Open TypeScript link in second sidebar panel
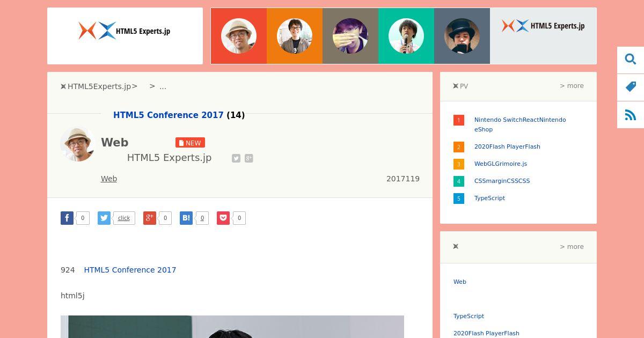The image size is (644, 338). coord(469,316)
